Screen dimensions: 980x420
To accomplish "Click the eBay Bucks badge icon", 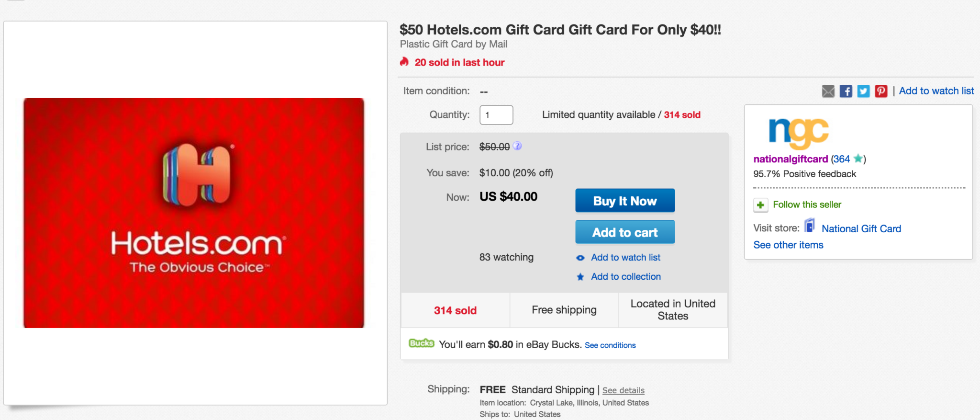I will 422,343.
